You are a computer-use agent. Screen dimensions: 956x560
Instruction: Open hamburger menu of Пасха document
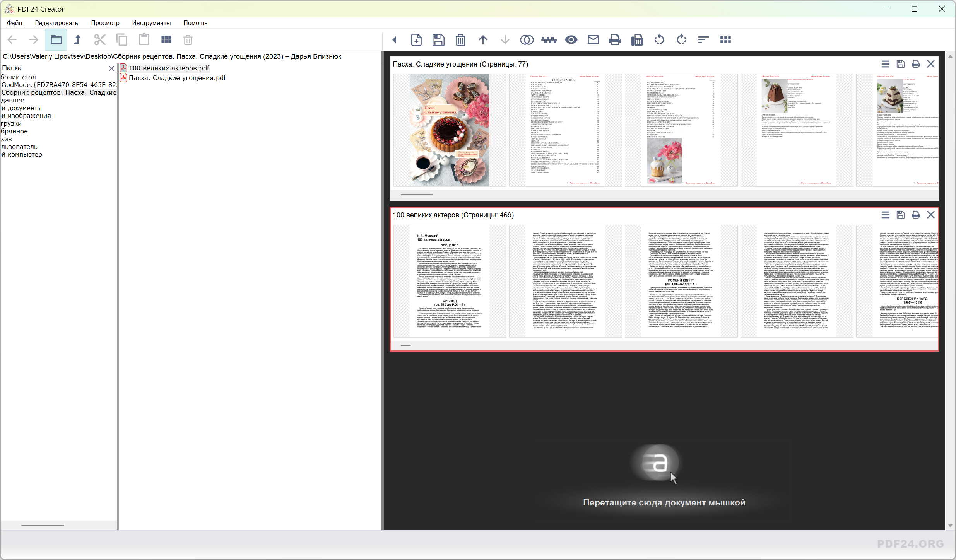click(885, 64)
